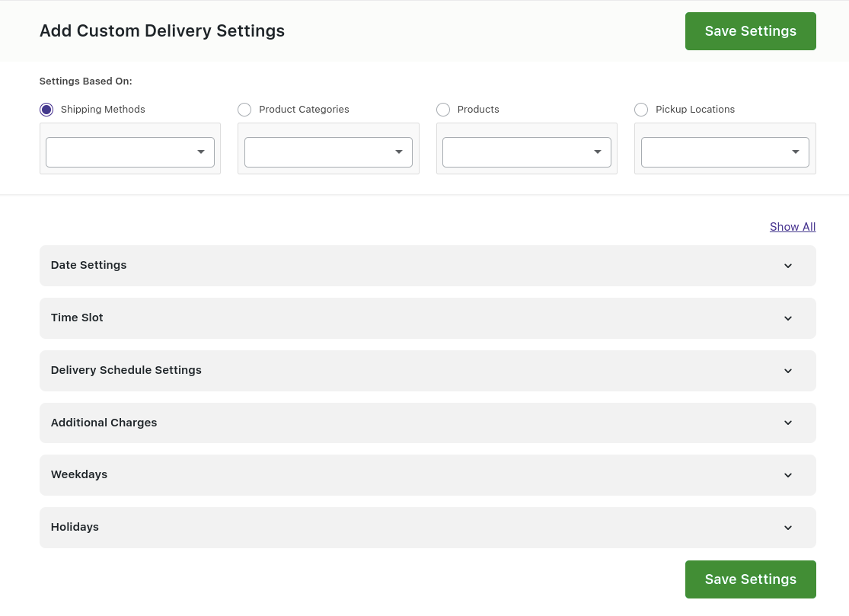This screenshot has width=849, height=616.
Task: Expand the Date Settings section header
Action: (x=381, y=266)
